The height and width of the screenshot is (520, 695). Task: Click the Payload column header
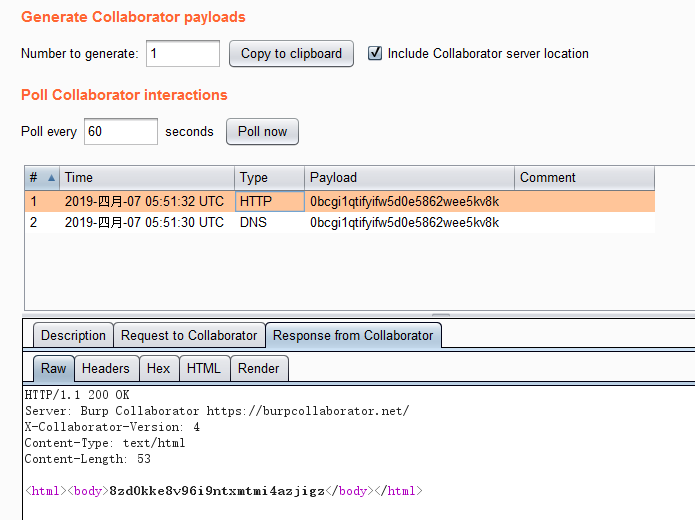coord(408,178)
